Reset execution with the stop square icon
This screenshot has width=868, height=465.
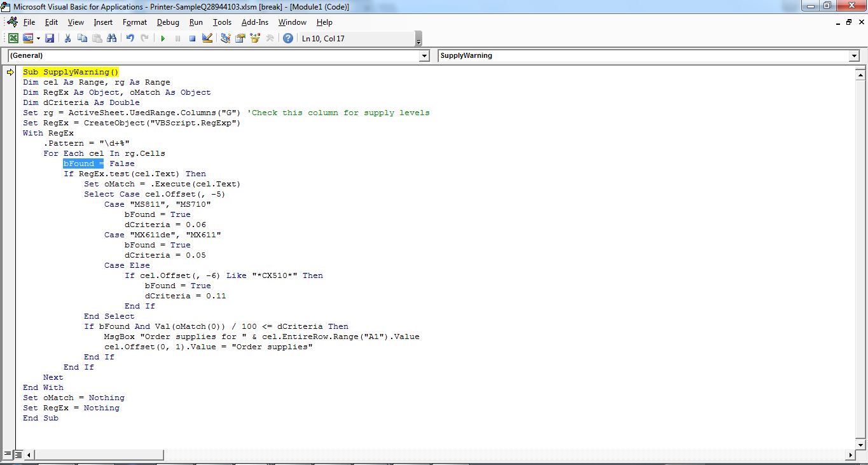point(192,38)
